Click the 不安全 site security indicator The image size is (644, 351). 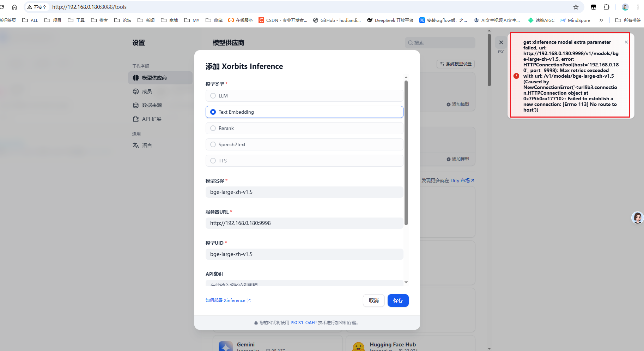[x=37, y=7]
